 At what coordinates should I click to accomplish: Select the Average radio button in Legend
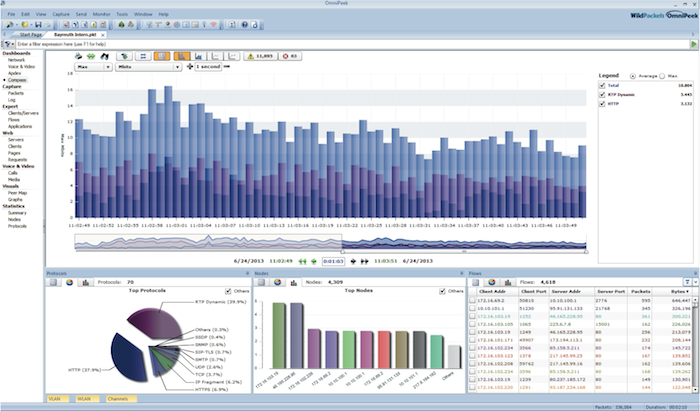coord(633,76)
